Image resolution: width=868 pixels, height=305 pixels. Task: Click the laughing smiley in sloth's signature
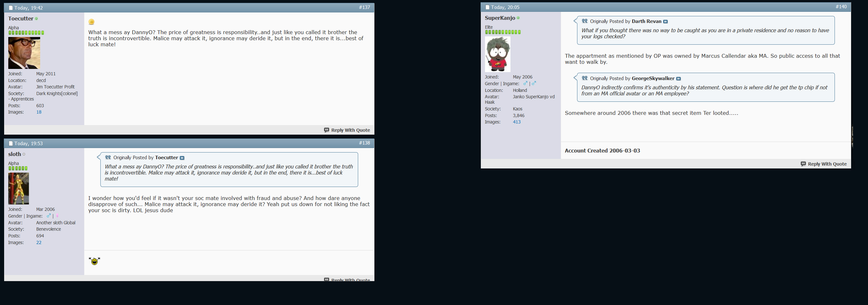(x=94, y=261)
